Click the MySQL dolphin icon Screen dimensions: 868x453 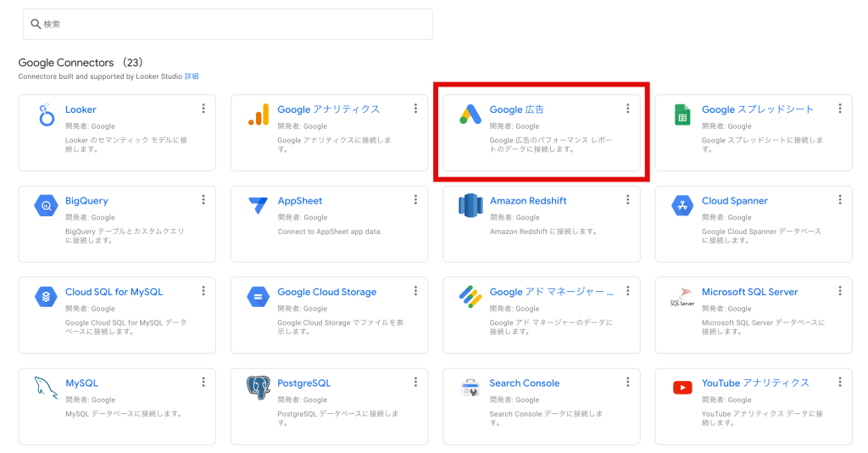(47, 388)
